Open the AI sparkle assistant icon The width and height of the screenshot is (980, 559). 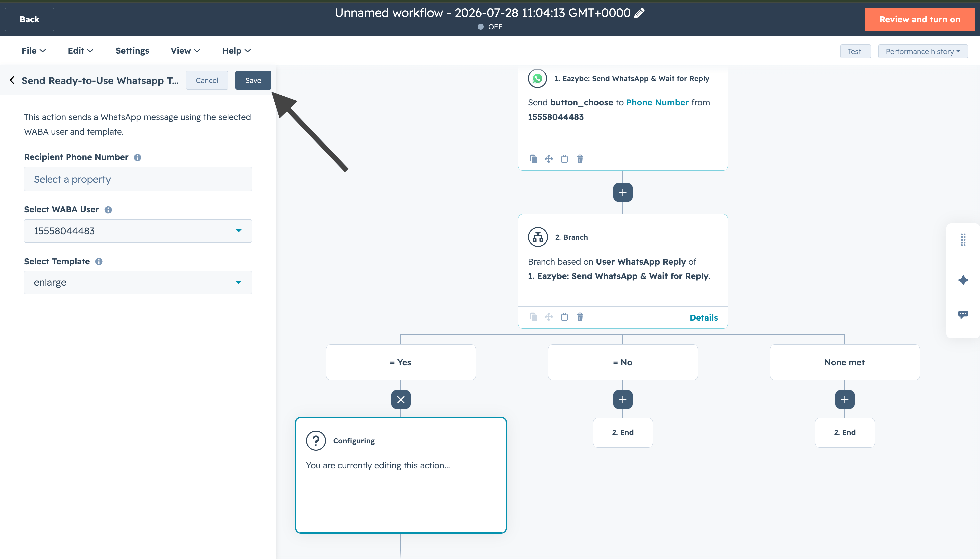[963, 280]
